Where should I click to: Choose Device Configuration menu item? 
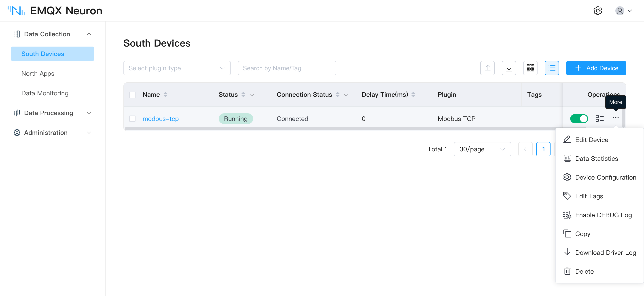(x=600, y=177)
